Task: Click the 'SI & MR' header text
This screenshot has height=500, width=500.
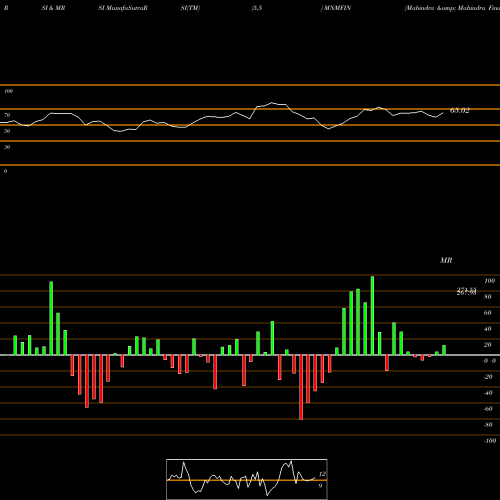Action: (53, 8)
